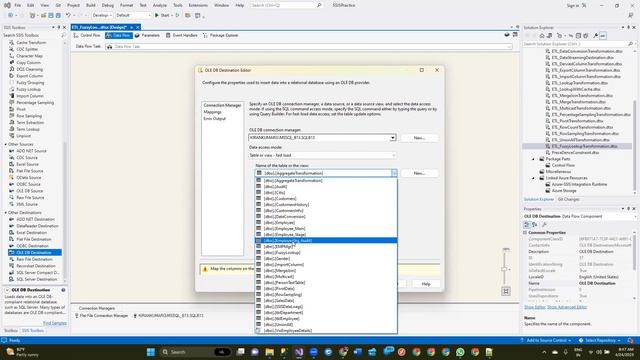Select Percentage Sampling toolbox item
The height and width of the screenshot is (360, 640).
(x=35, y=102)
